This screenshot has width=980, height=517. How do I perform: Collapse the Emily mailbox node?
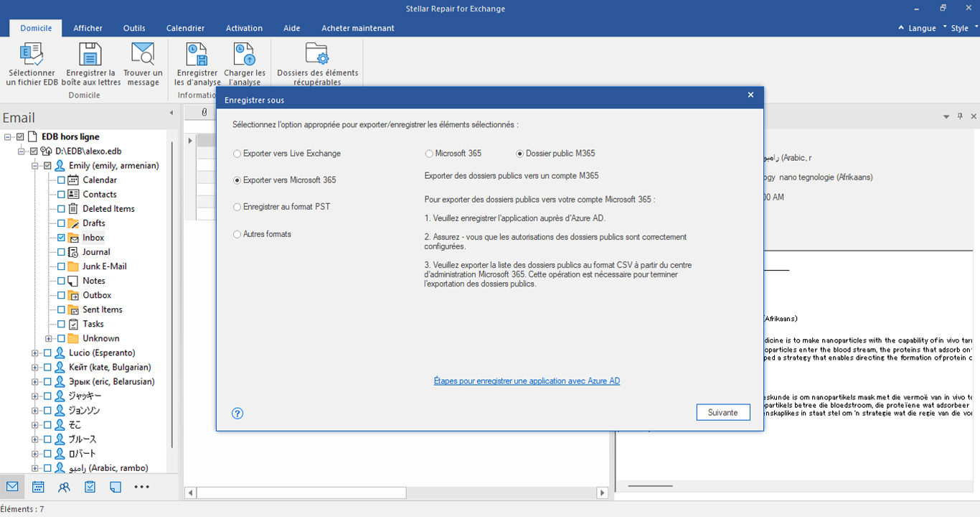tap(34, 166)
